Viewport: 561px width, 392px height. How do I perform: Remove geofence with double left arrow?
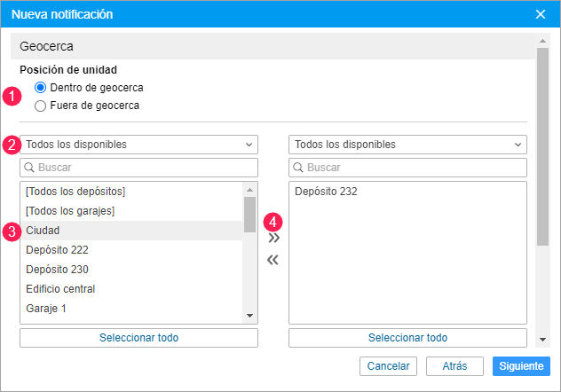pos(273,260)
